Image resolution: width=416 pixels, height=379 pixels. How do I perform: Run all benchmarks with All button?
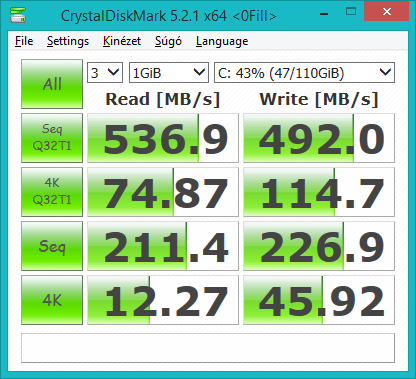tap(52, 84)
